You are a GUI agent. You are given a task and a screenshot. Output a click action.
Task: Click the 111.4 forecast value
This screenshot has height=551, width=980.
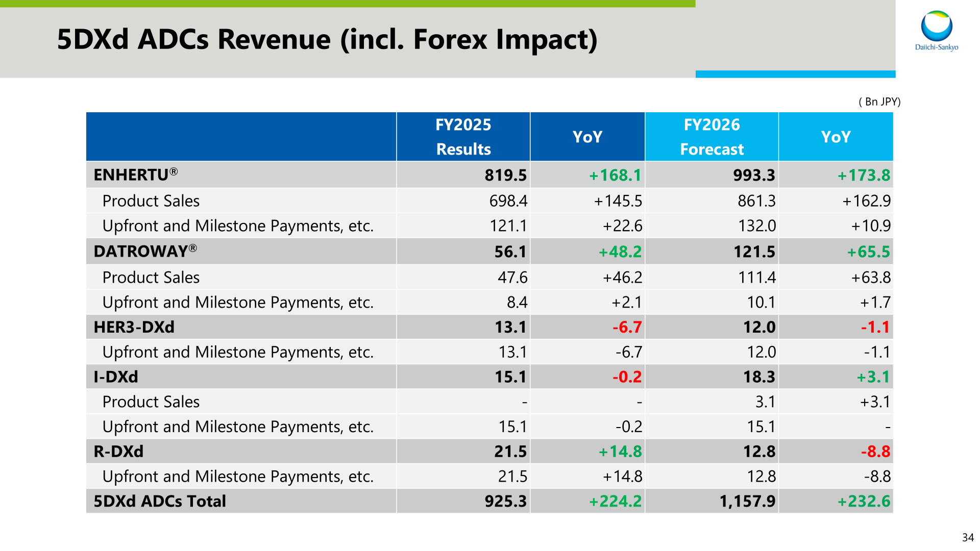point(757,277)
